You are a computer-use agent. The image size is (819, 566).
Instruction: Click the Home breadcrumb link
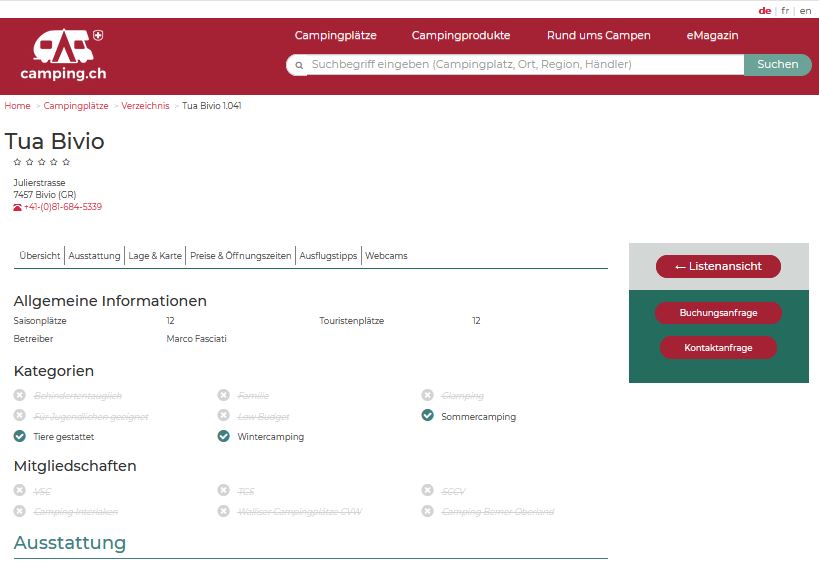[x=17, y=106]
